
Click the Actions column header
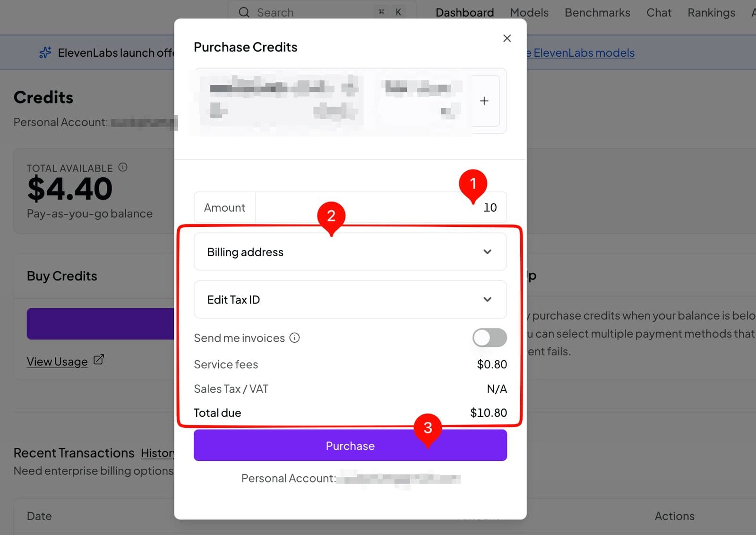(x=674, y=516)
